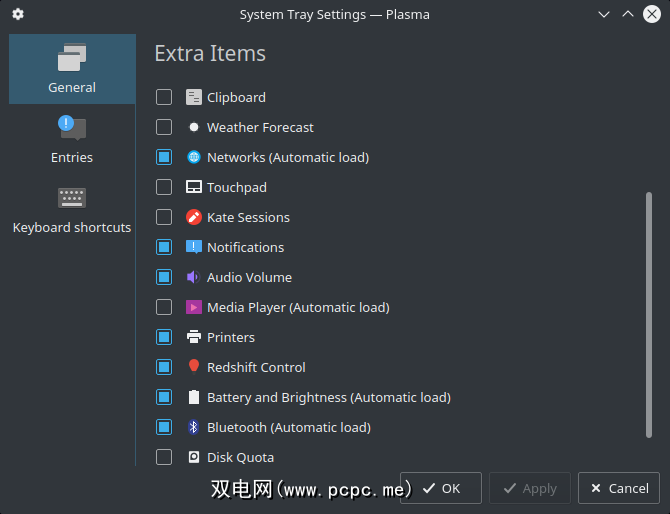Click the Kate Sessions icon
The height and width of the screenshot is (514, 670).
pyautogui.click(x=194, y=217)
